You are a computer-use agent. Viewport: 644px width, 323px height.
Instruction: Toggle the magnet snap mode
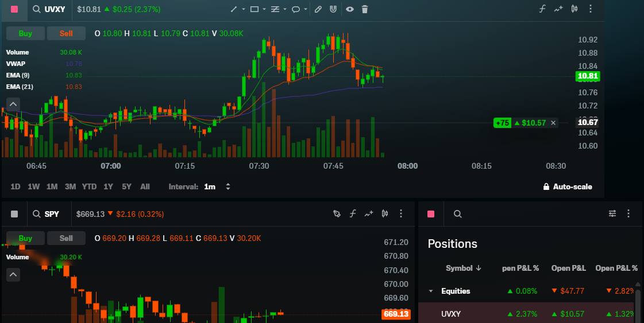[x=333, y=9]
